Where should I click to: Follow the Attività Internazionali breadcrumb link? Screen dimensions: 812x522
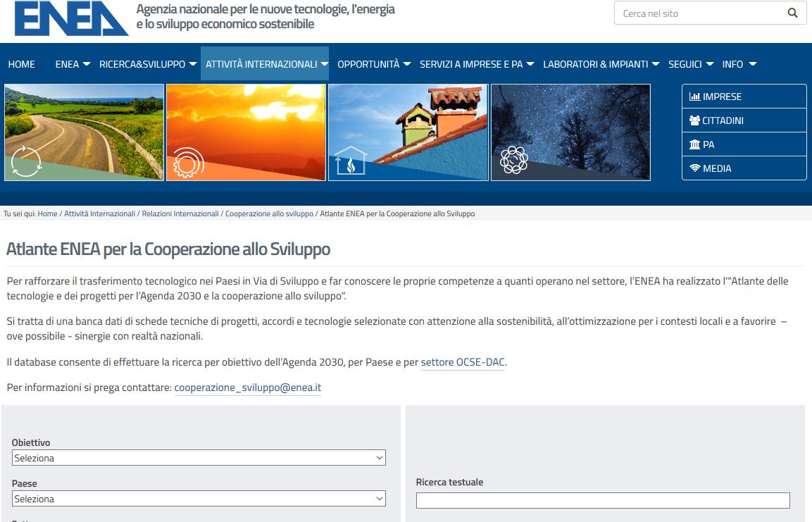point(99,213)
